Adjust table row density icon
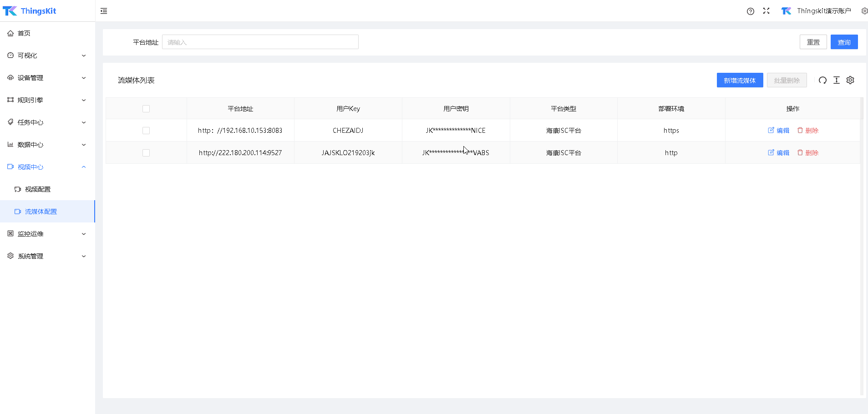The height and width of the screenshot is (414, 868). [x=836, y=80]
